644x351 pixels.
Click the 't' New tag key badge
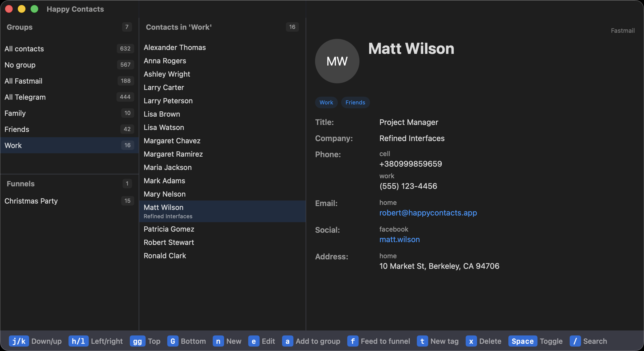(x=422, y=341)
